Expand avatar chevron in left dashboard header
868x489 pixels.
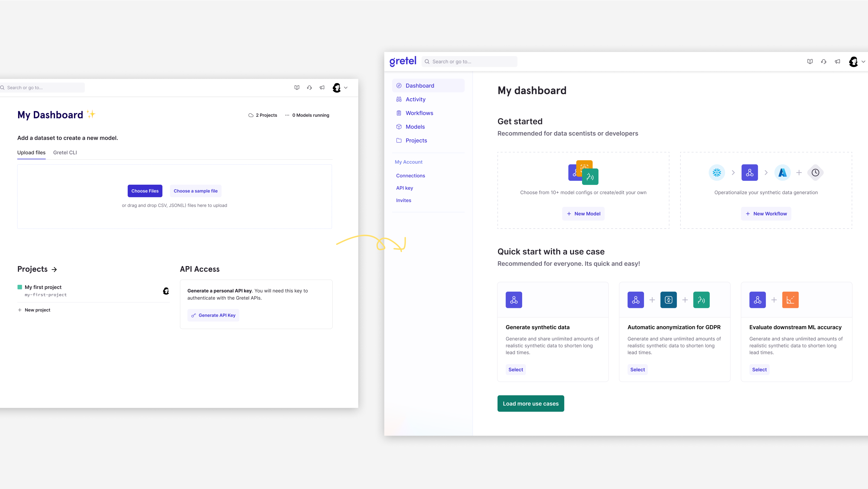point(346,88)
